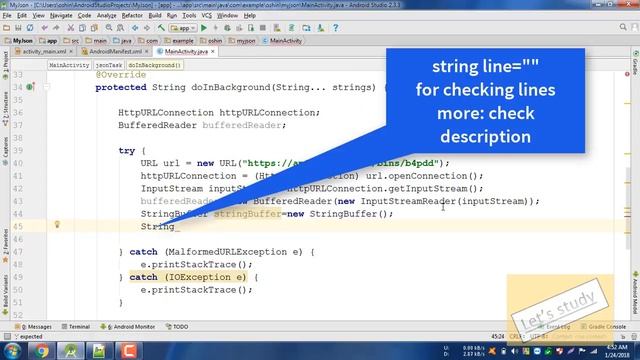
Task: Click the example breadcrumb folder
Action: point(179,41)
